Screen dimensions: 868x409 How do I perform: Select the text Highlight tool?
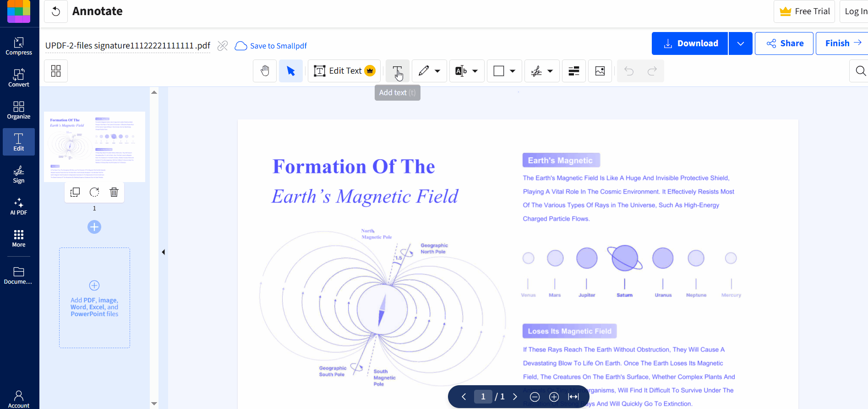(461, 71)
